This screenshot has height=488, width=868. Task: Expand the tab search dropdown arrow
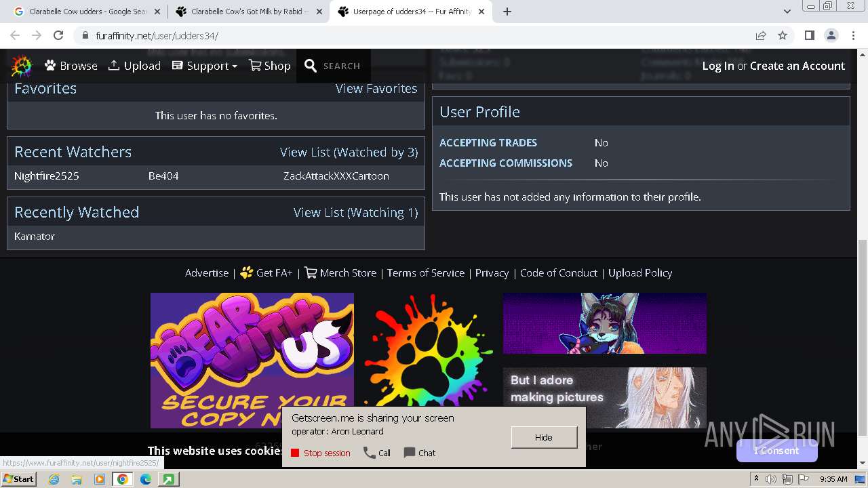point(787,12)
